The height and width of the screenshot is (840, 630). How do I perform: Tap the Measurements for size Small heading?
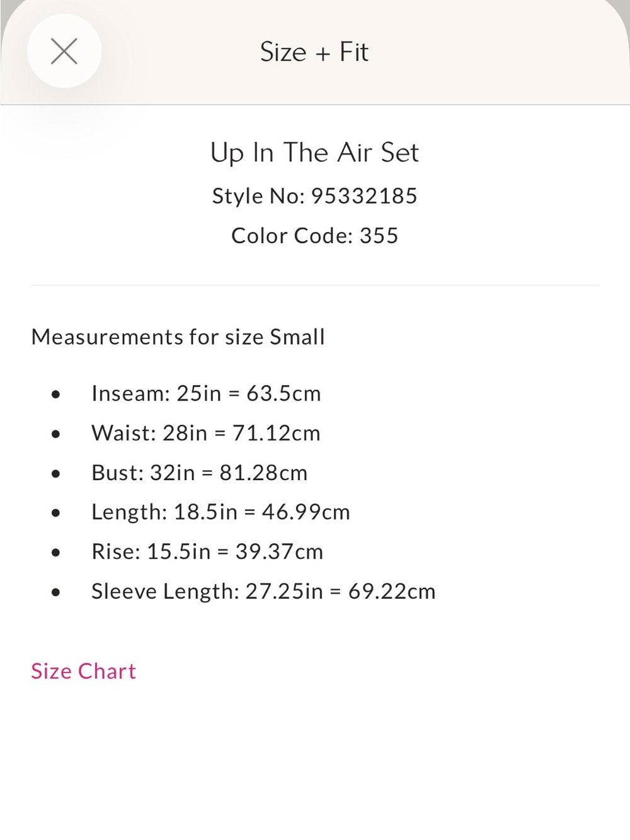(178, 337)
